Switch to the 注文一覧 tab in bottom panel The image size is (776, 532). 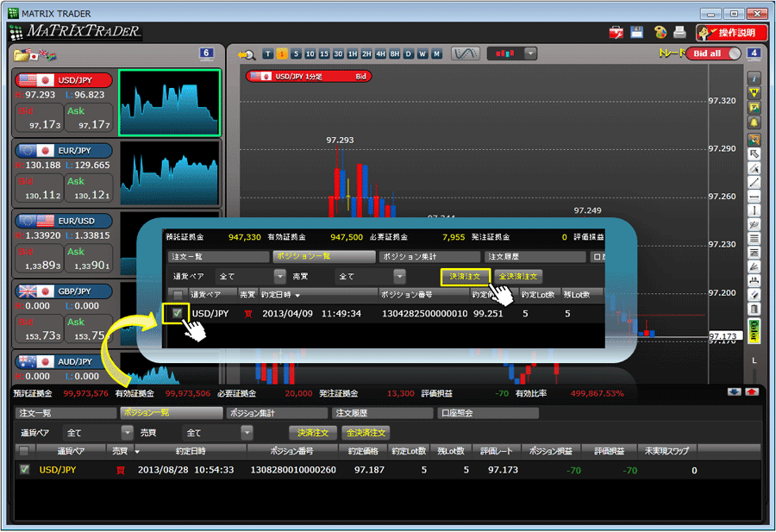(x=66, y=413)
